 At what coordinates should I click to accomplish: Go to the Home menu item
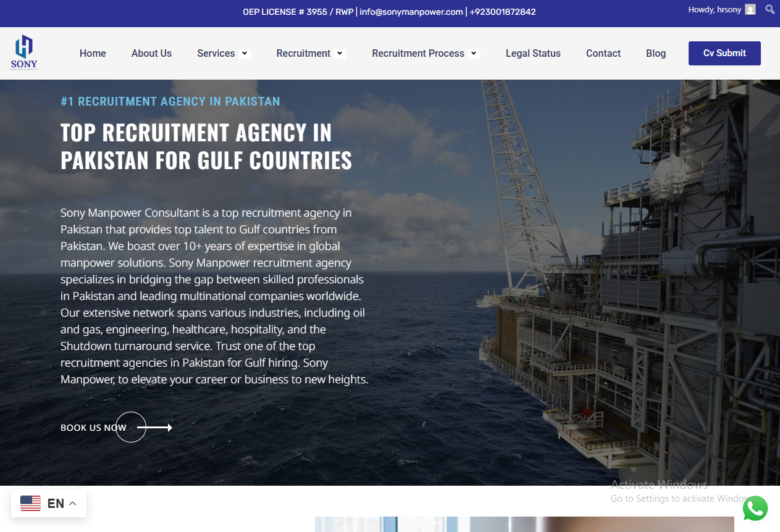point(93,54)
